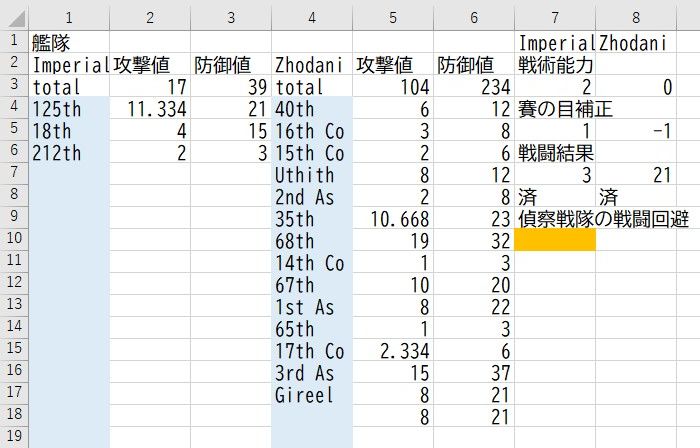The width and height of the screenshot is (700, 448).
Task: Click the 済 cell under Zhodani column
Action: click(x=636, y=195)
